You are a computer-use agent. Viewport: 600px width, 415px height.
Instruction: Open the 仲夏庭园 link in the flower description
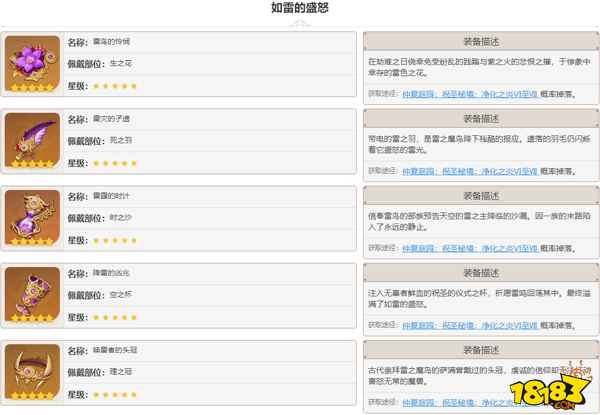[418, 93]
